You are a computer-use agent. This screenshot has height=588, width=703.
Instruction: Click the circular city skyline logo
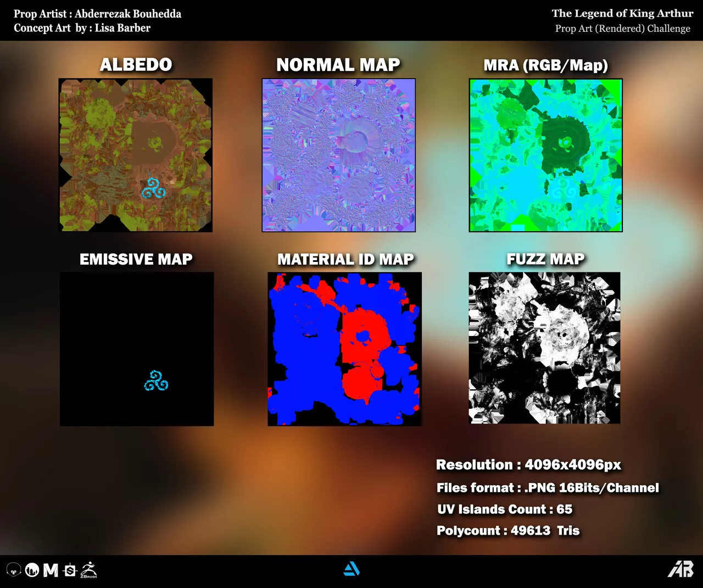pos(32,570)
